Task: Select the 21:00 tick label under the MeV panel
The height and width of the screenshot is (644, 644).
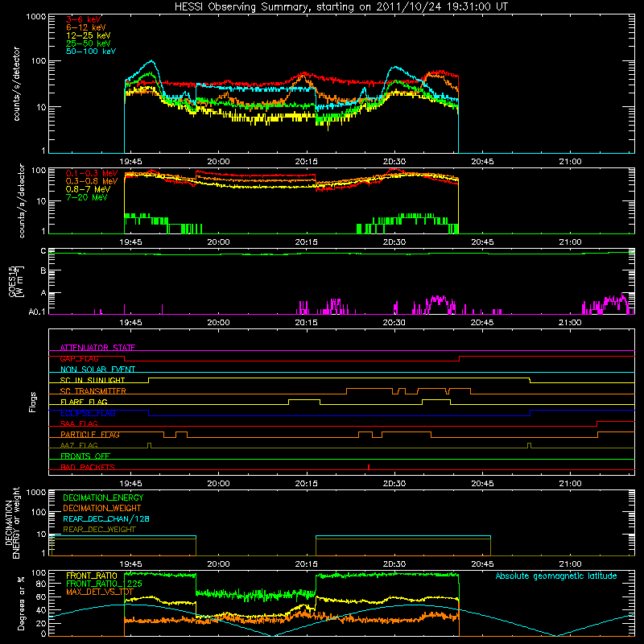Action: pos(571,242)
